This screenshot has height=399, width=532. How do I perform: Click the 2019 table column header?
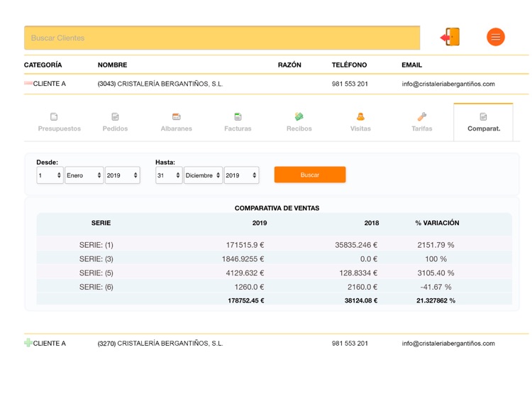coord(260,223)
